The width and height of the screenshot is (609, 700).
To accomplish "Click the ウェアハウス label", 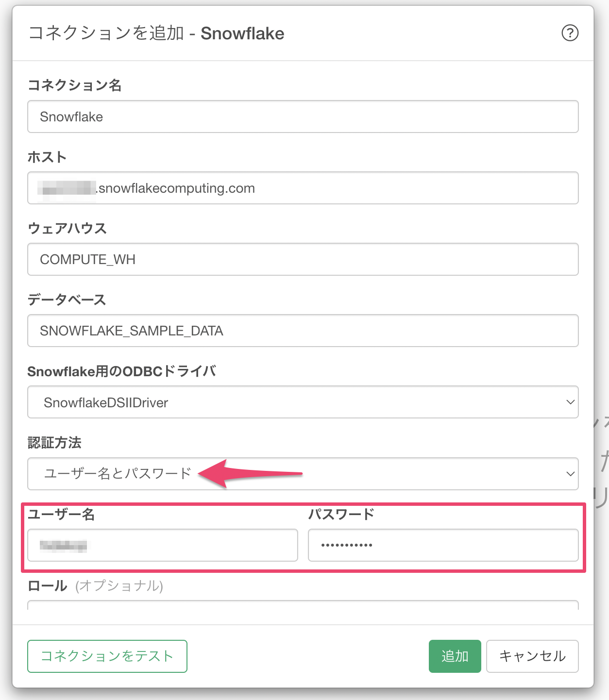I will point(68,228).
